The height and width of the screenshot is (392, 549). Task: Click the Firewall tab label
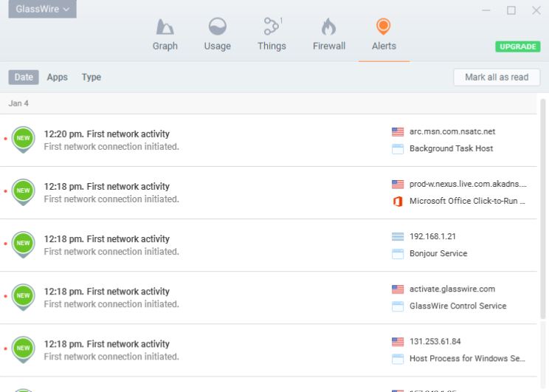[329, 46]
